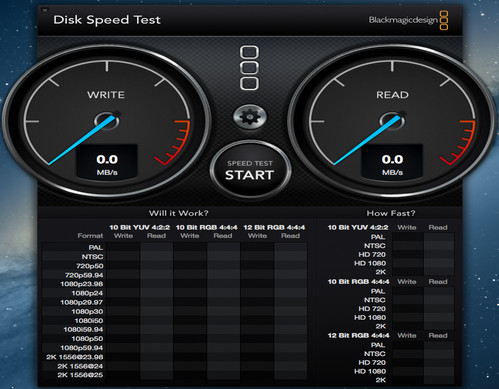Screen dimensions: 499x389
Task: Click the Will it Work? heading
Action: click(x=179, y=213)
